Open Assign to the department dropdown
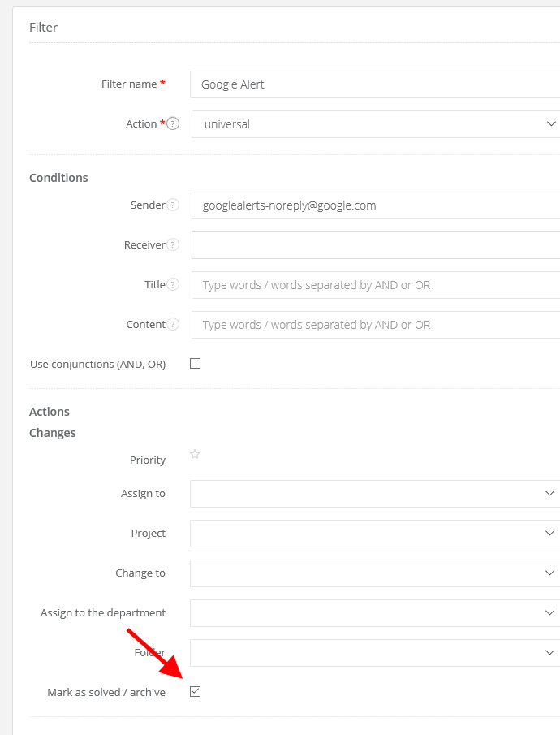The height and width of the screenshot is (735, 560). (375, 613)
